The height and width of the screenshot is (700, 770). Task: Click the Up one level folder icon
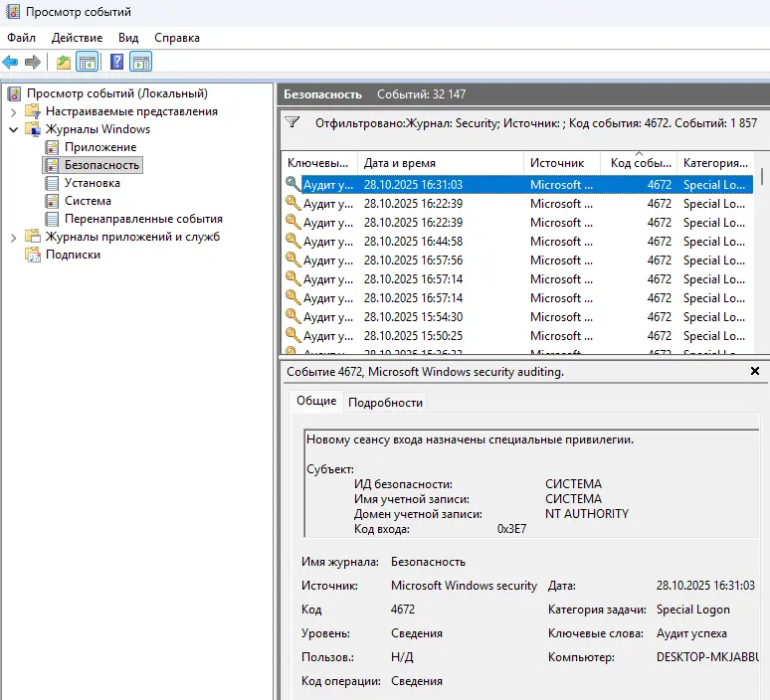click(64, 63)
